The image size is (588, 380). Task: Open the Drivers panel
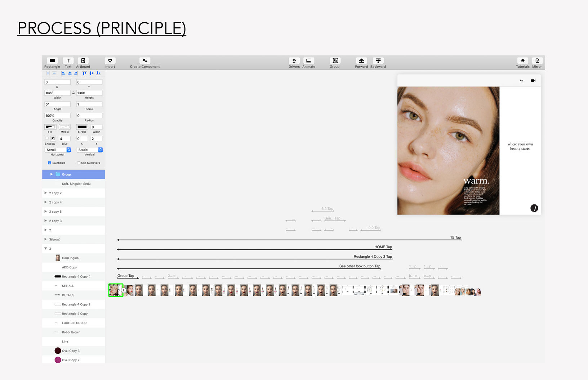click(x=294, y=60)
